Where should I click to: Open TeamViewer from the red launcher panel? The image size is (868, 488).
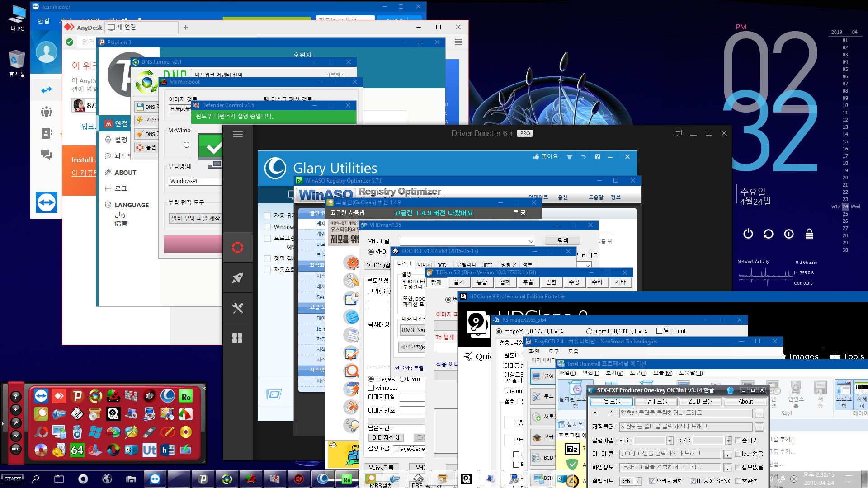pyautogui.click(x=41, y=396)
